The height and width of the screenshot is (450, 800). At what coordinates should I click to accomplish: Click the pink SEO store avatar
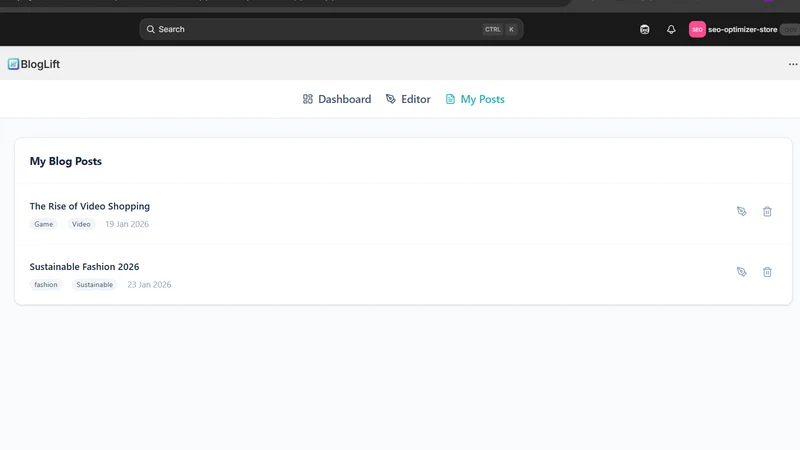pyautogui.click(x=697, y=30)
